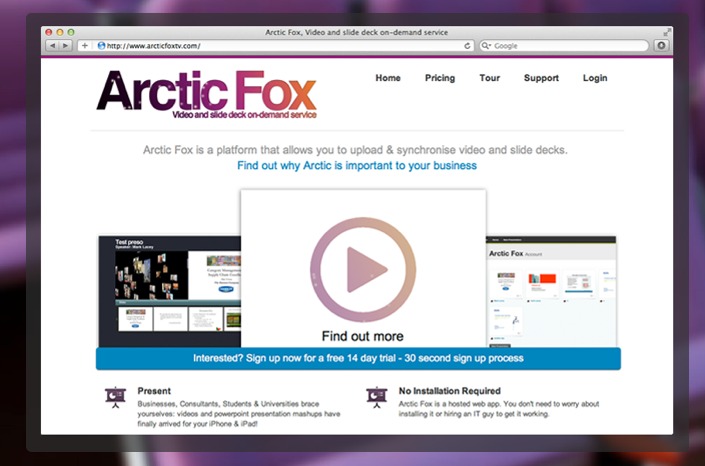Click the 'Video and slide deck on-demand service' tagline
Image resolution: width=705 pixels, height=466 pixels.
pyautogui.click(x=244, y=115)
